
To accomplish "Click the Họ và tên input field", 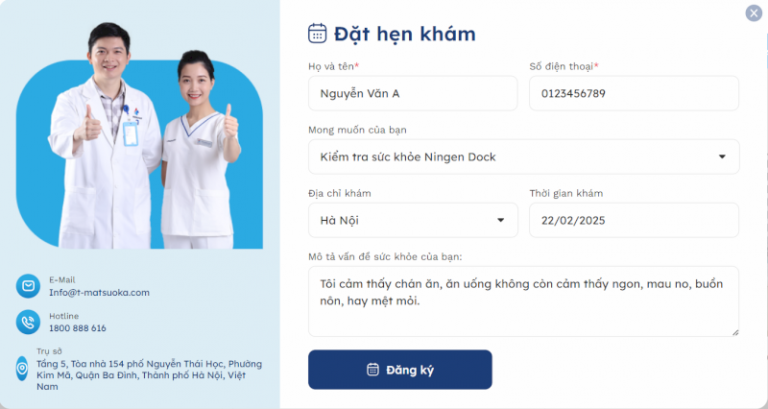I will pyautogui.click(x=412, y=93).
